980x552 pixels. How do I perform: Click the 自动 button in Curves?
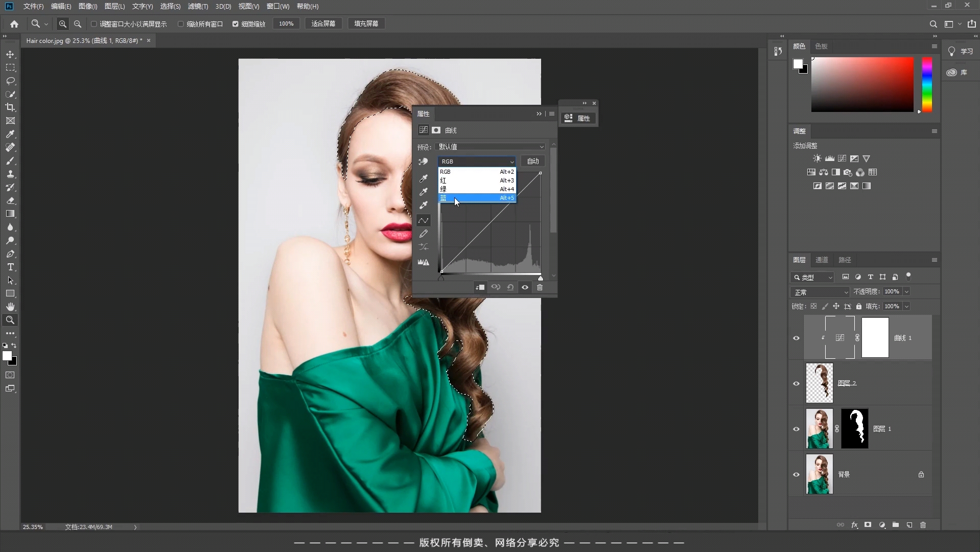coord(533,162)
